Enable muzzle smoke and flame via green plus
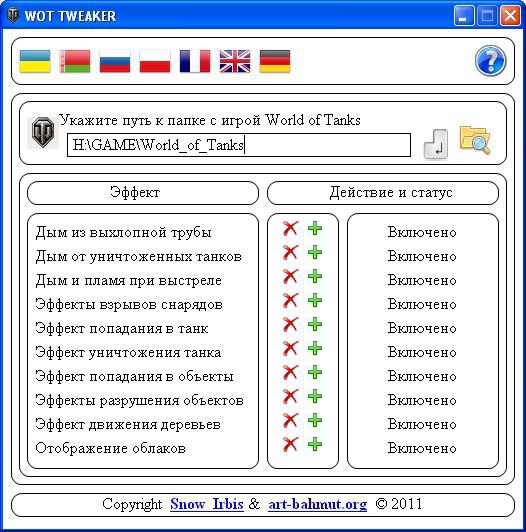The width and height of the screenshot is (526, 532). [x=315, y=276]
